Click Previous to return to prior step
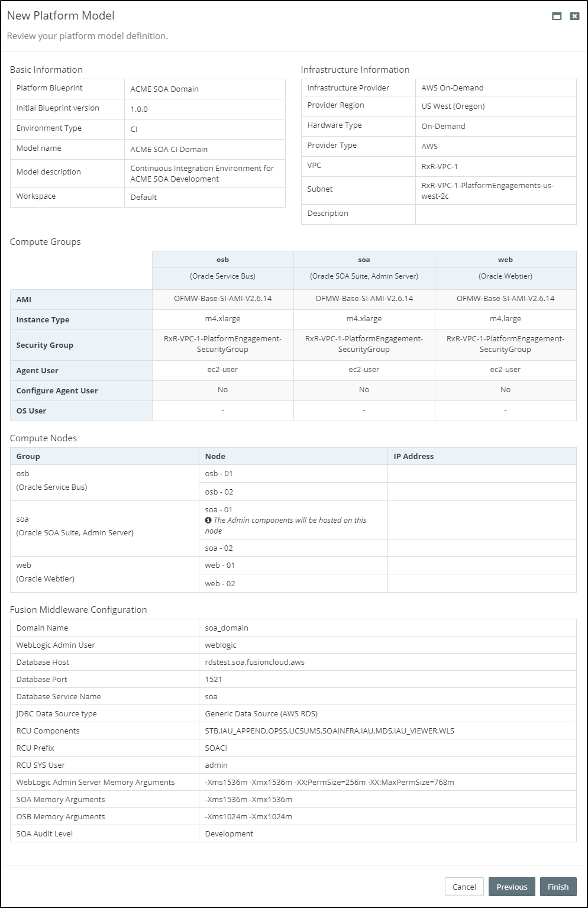Image resolution: width=588 pixels, height=908 pixels. pyautogui.click(x=512, y=887)
